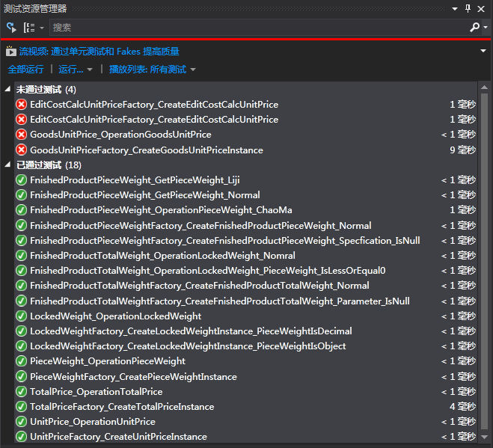
Task: Click passed icon of FnishedProductPieceWeight_OperationPieceWeight_ChaoMa
Action: point(22,210)
